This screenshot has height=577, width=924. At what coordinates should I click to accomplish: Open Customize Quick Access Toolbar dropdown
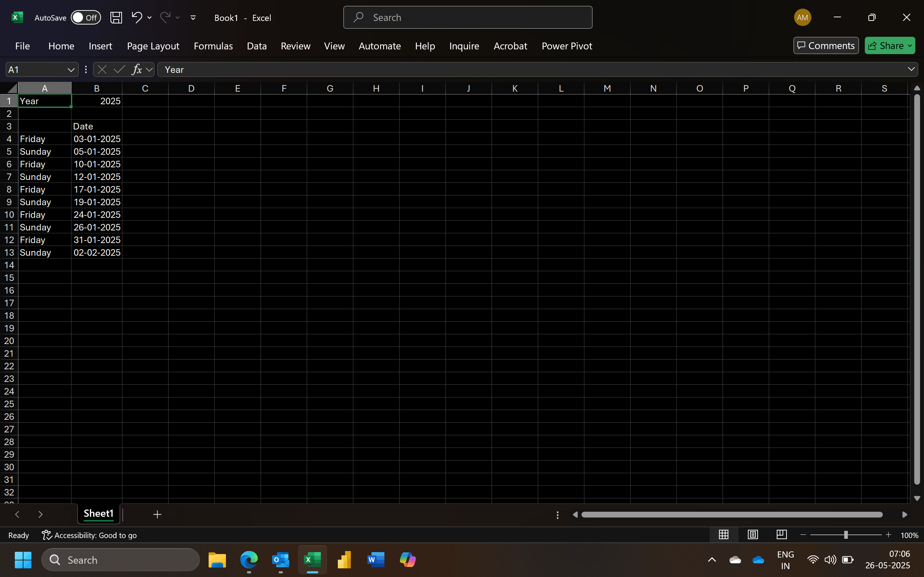(193, 18)
